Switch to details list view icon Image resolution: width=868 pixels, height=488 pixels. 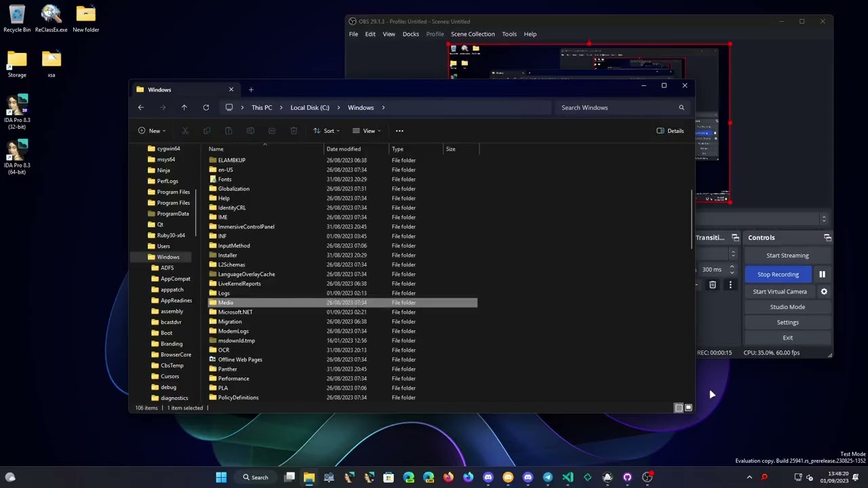pyautogui.click(x=679, y=408)
